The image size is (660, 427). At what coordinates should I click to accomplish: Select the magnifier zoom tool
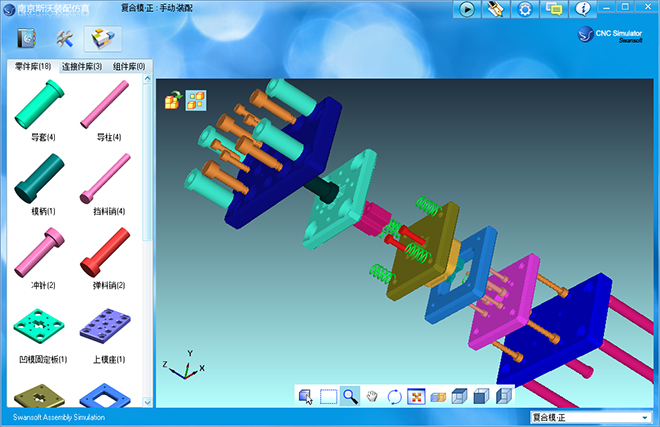(350, 396)
